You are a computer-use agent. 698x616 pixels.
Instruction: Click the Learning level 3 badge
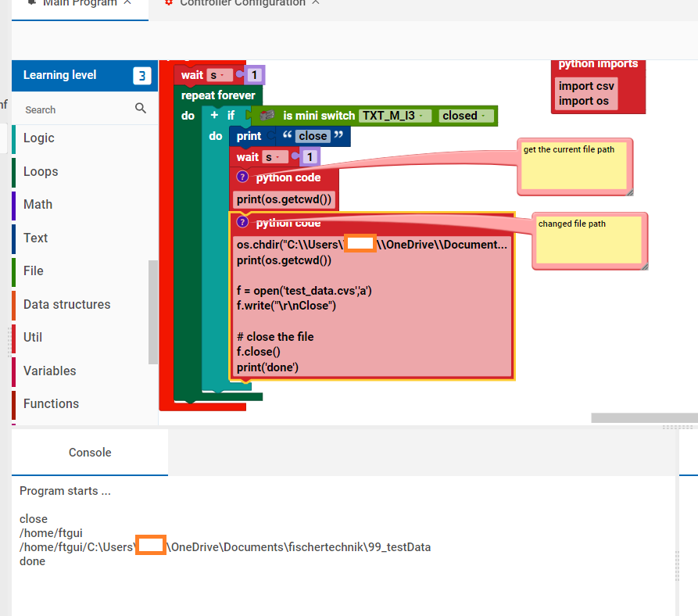142,76
